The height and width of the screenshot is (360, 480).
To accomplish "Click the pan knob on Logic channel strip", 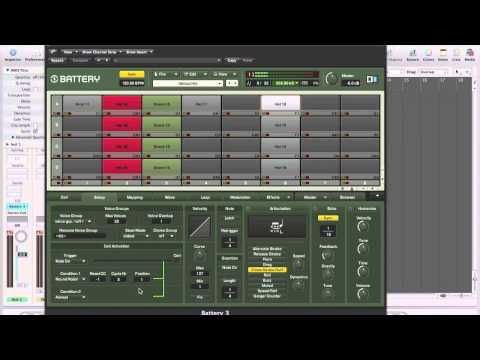I will (21, 237).
